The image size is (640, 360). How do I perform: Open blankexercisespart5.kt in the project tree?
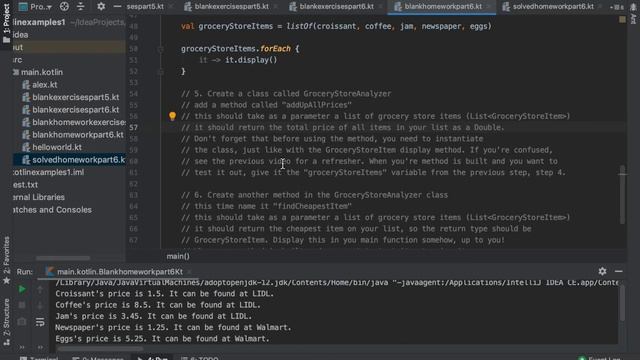(76, 97)
